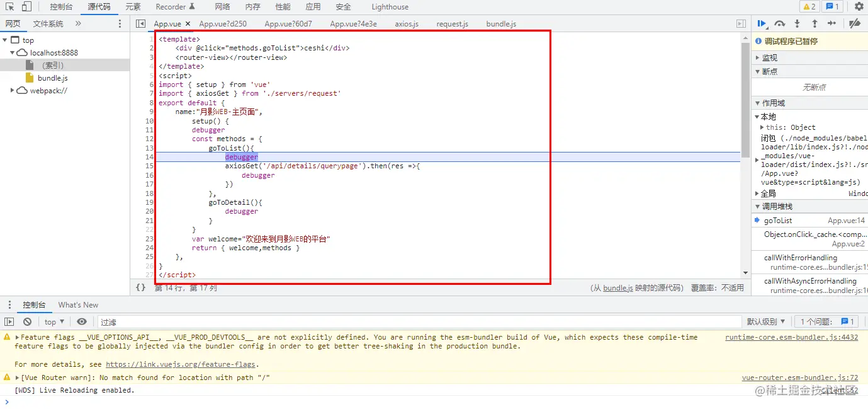Open the 默认级别 log level dropdown
The image size is (868, 409).
point(766,321)
